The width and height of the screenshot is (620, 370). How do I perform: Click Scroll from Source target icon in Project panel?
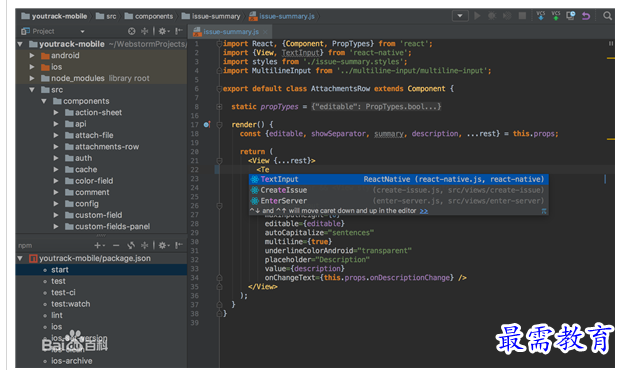[x=132, y=31]
